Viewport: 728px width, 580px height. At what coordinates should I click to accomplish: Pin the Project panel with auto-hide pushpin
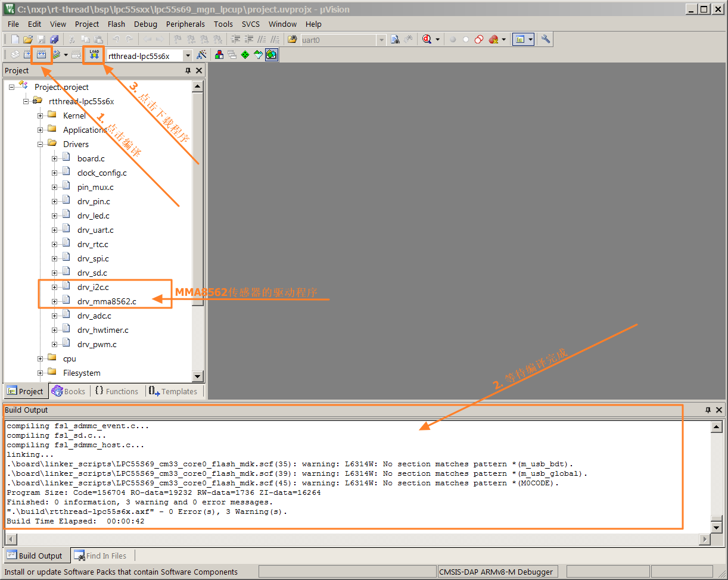188,71
